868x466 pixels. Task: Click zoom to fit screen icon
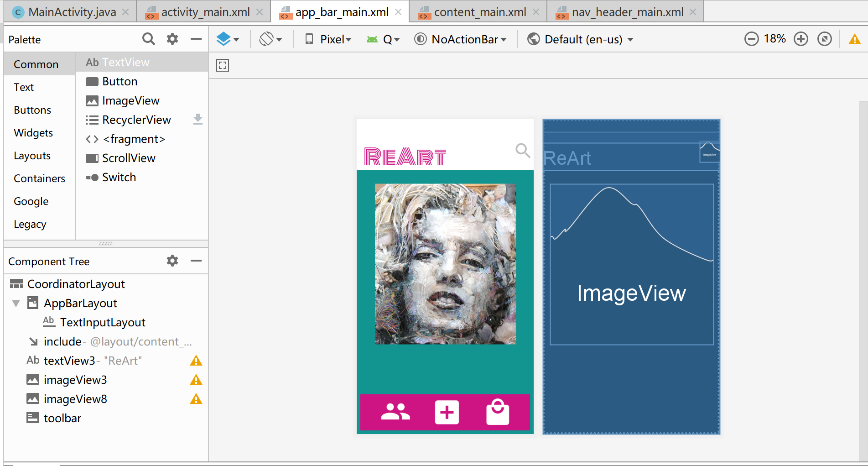(x=825, y=39)
